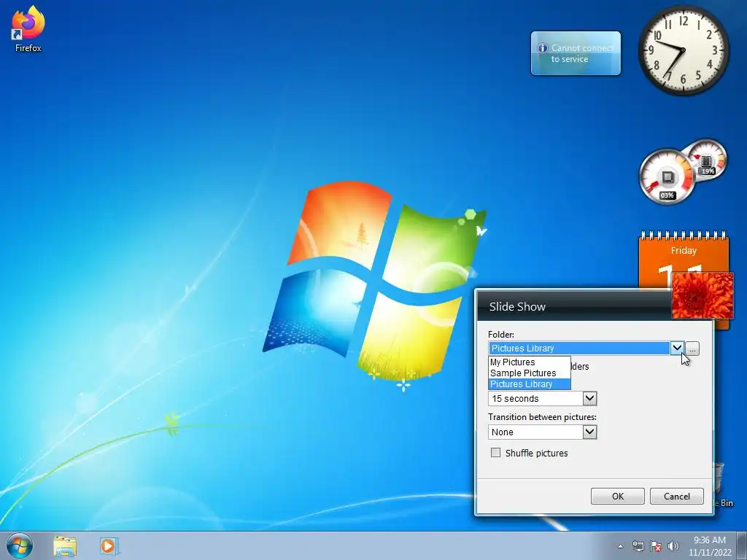Cancel the Slide Show settings dialog

676,496
